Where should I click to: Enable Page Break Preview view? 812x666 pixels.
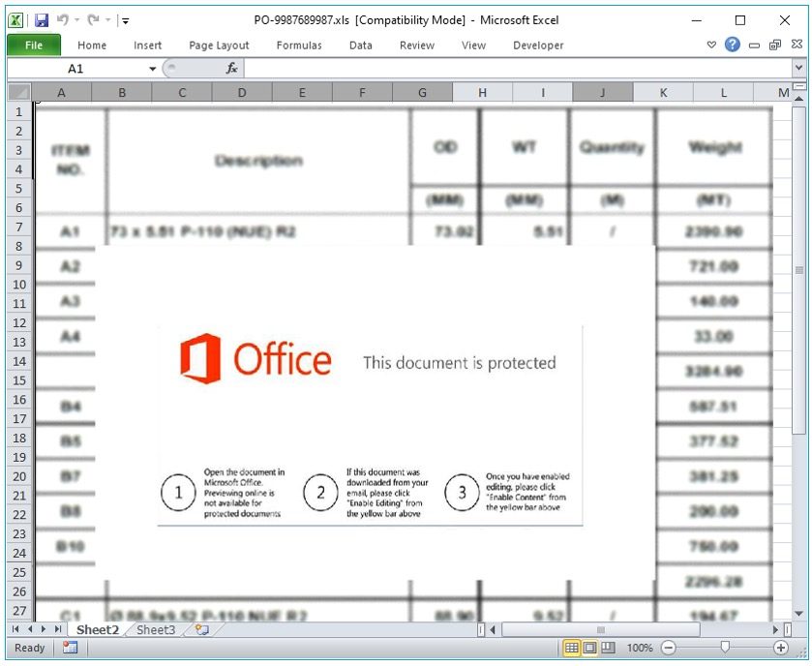607,648
